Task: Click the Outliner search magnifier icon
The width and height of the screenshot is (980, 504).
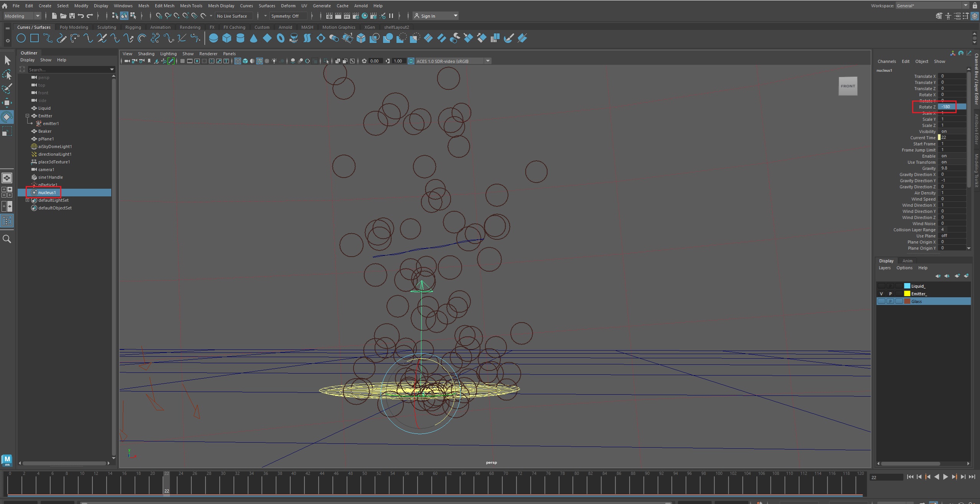Action: point(7,239)
